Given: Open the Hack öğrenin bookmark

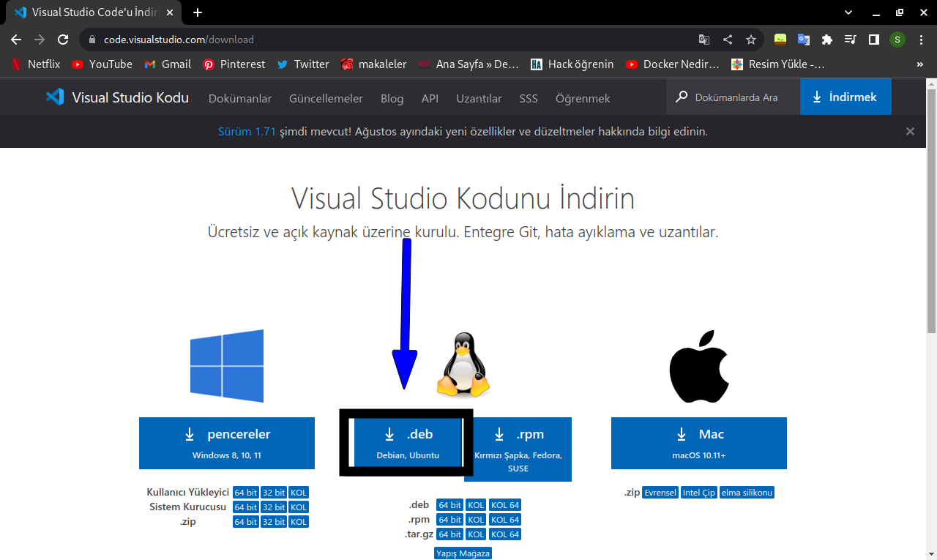Looking at the screenshot, I should point(572,64).
